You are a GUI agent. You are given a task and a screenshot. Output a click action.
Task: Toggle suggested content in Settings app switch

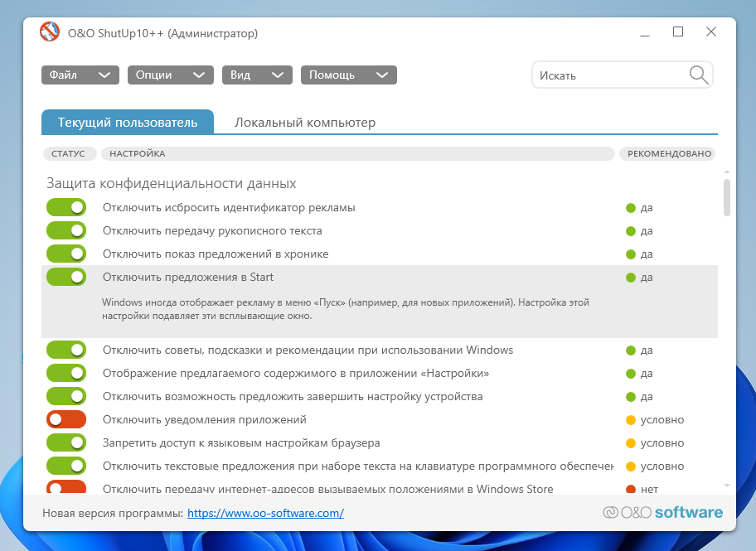point(66,373)
